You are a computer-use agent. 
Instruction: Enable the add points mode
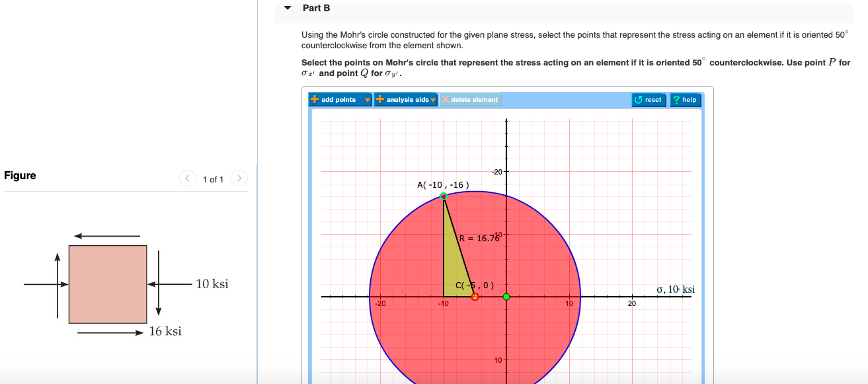coord(337,99)
